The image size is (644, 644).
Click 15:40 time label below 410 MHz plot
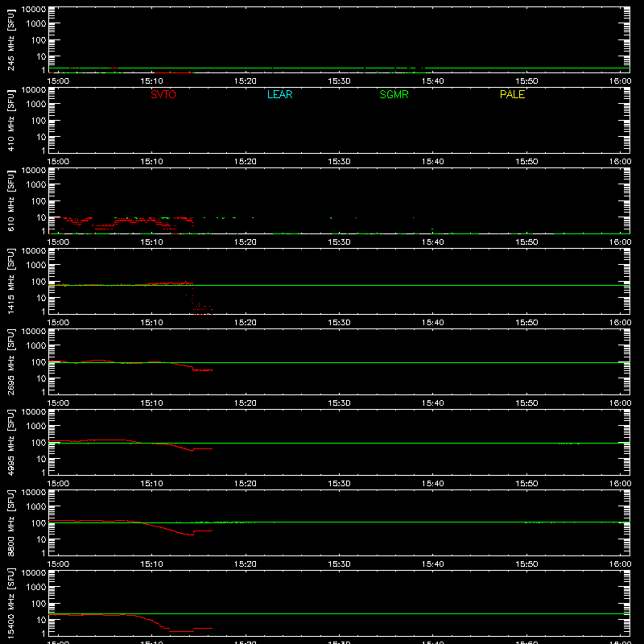tap(433, 162)
